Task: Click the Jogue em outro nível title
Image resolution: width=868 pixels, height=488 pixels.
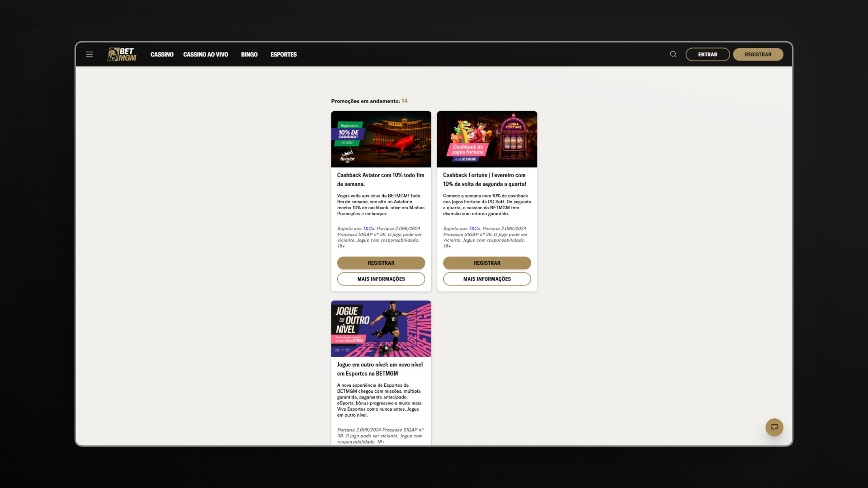Action: (x=380, y=369)
